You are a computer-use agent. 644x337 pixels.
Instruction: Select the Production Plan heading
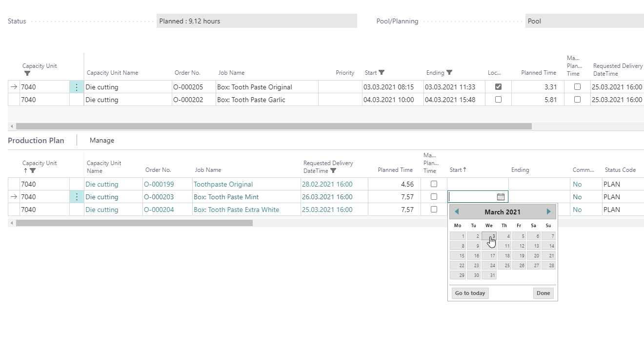[x=36, y=140]
